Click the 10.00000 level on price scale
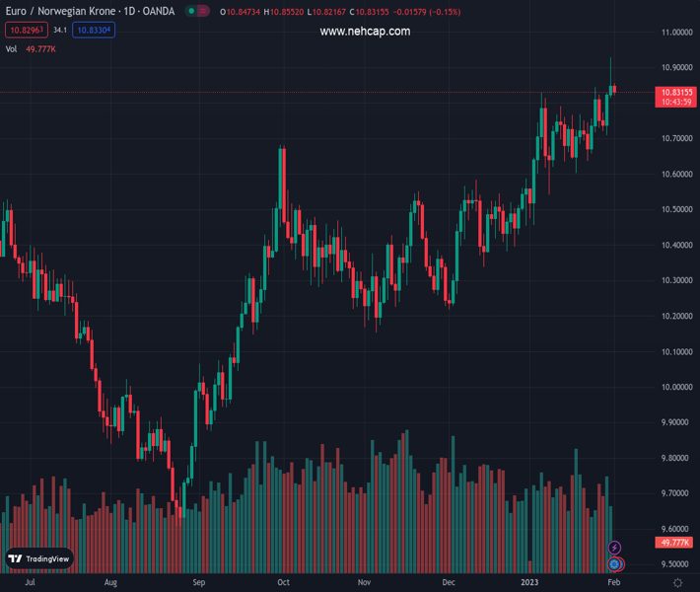The height and width of the screenshot is (592, 700). (675, 387)
